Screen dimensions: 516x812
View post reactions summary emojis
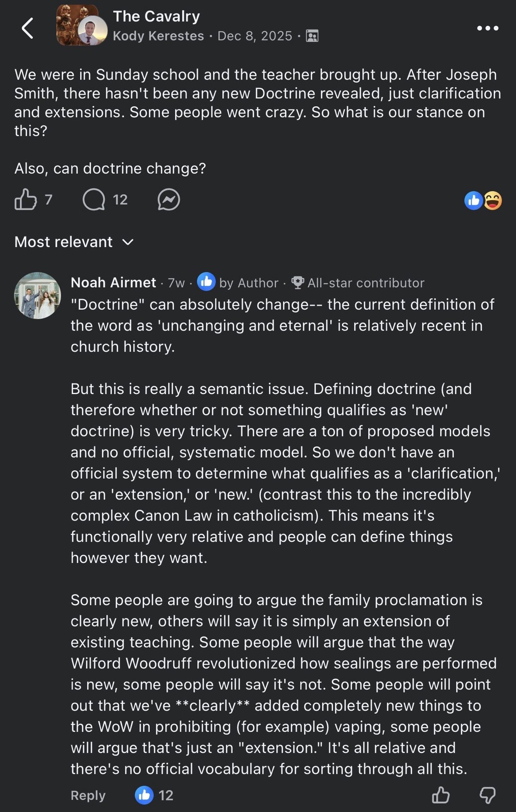click(x=483, y=201)
